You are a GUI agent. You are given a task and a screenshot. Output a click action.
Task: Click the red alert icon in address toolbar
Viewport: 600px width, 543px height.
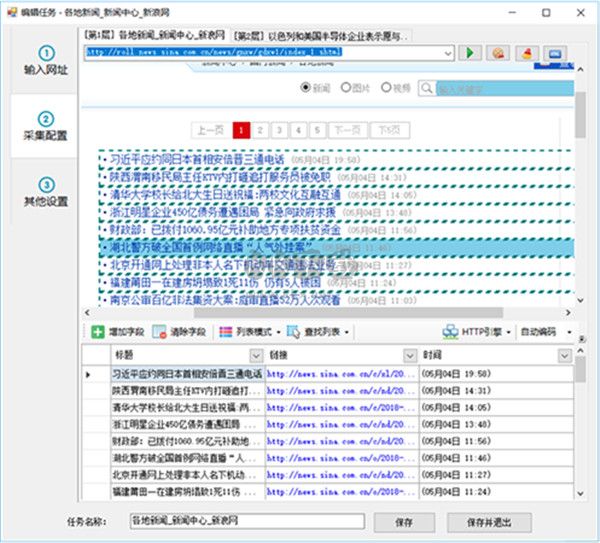[526, 52]
